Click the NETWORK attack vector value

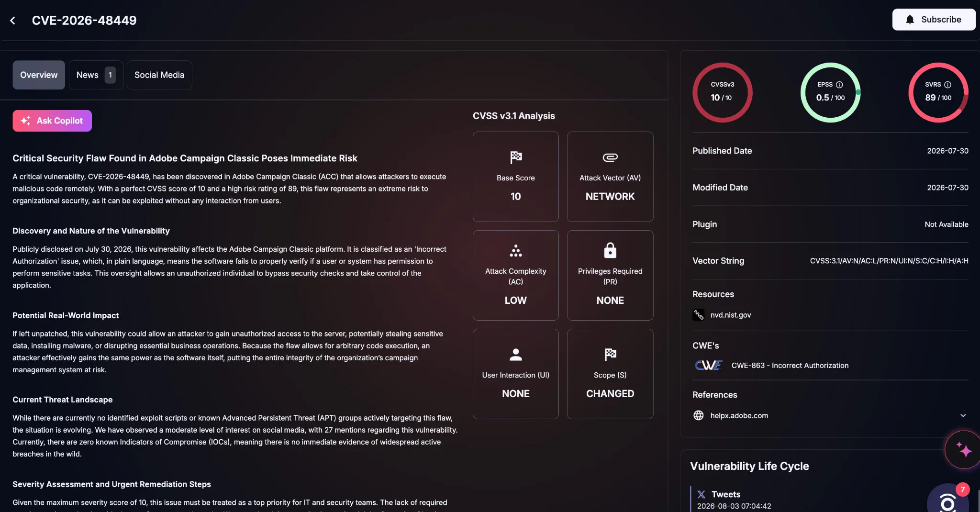point(610,197)
